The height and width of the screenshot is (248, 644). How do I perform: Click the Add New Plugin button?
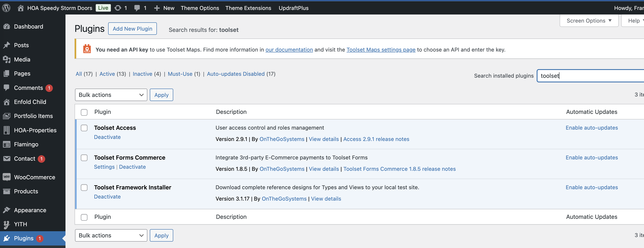point(132,29)
